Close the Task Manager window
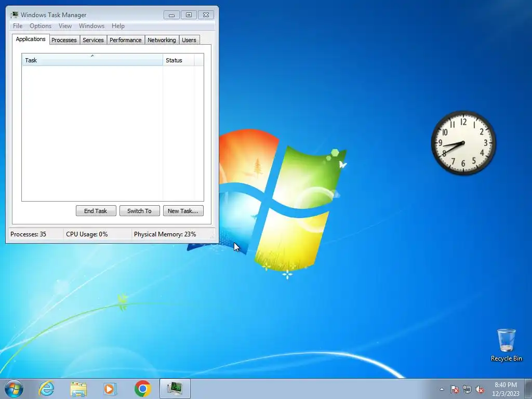Screen dimensions: 532x399 coord(206,15)
